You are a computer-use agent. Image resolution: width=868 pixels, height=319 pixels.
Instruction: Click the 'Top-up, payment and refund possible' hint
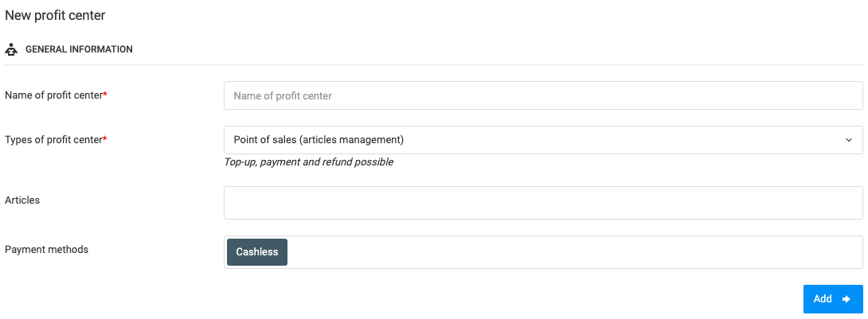pos(309,162)
